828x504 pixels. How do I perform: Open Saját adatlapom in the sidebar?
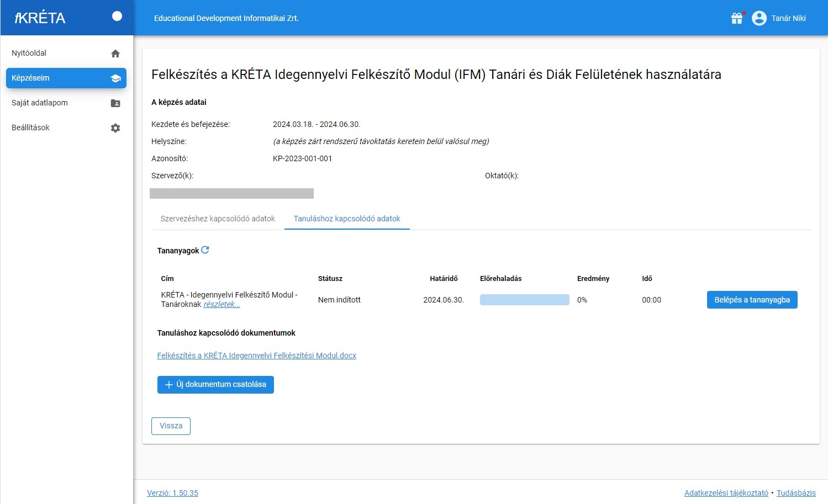(x=66, y=103)
